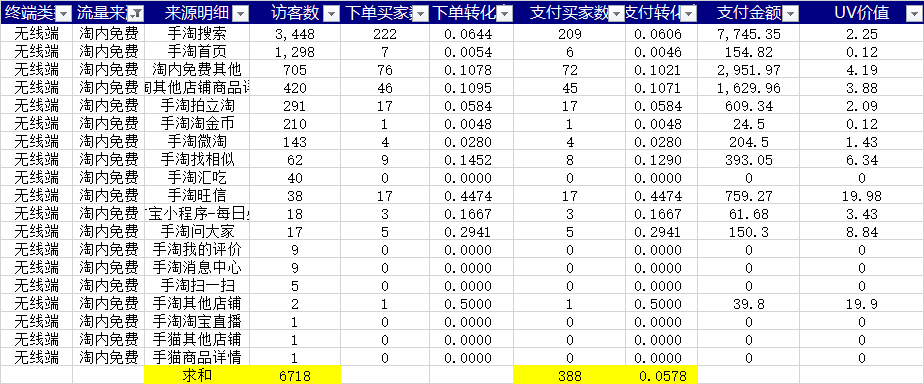Image resolution: width=924 pixels, height=384 pixels.
Task: Select order buyers cell 222
Action: pos(385,34)
